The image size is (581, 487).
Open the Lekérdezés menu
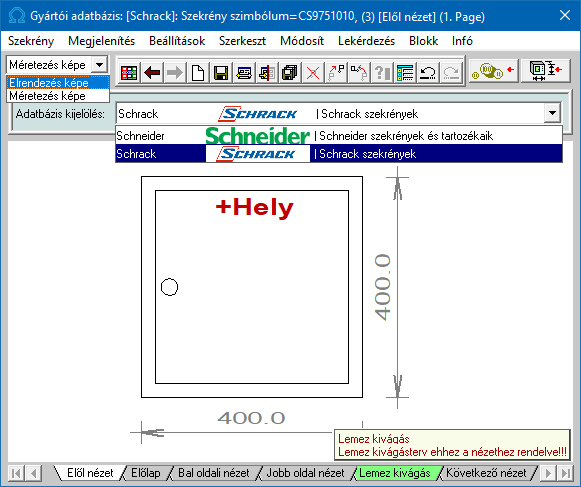366,41
